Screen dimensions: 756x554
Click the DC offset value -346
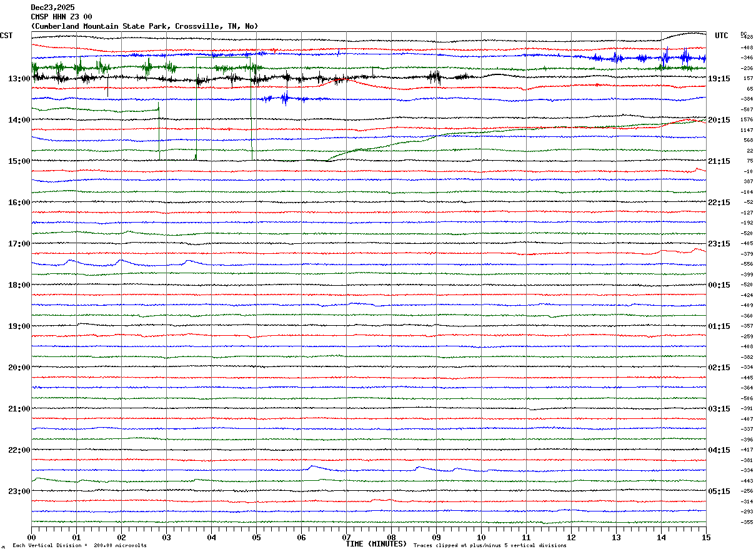tap(747, 58)
